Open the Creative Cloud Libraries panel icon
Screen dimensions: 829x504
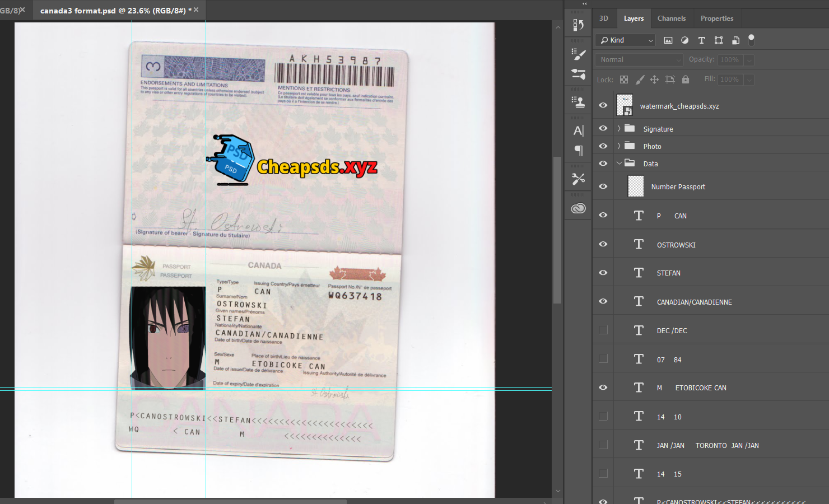click(578, 208)
